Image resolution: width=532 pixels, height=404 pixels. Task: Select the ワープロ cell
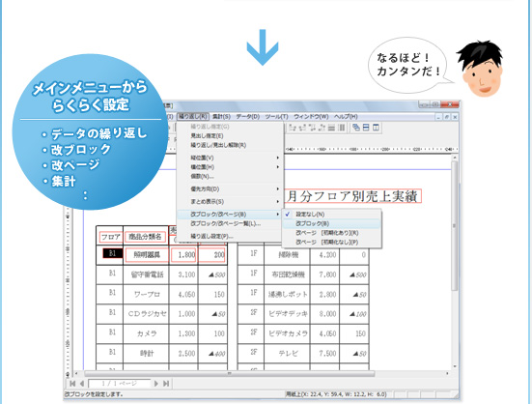[x=147, y=294]
